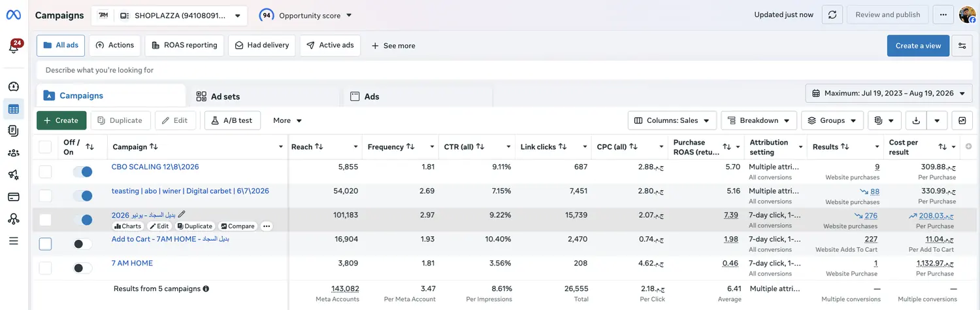
Task: Open Campaign column header menu arrow
Action: tap(281, 147)
